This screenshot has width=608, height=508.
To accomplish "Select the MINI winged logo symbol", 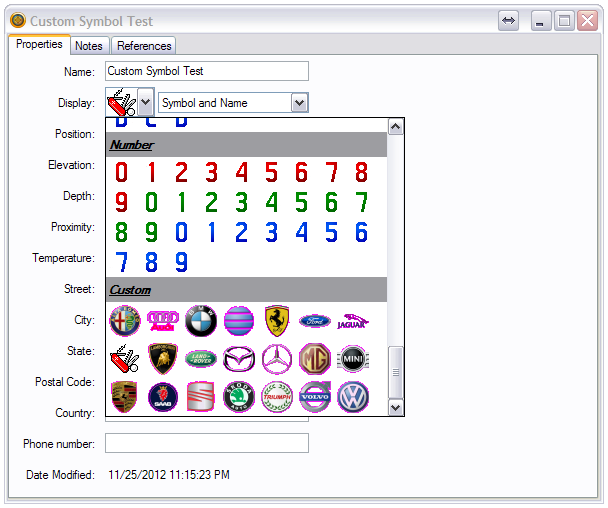I will (353, 359).
